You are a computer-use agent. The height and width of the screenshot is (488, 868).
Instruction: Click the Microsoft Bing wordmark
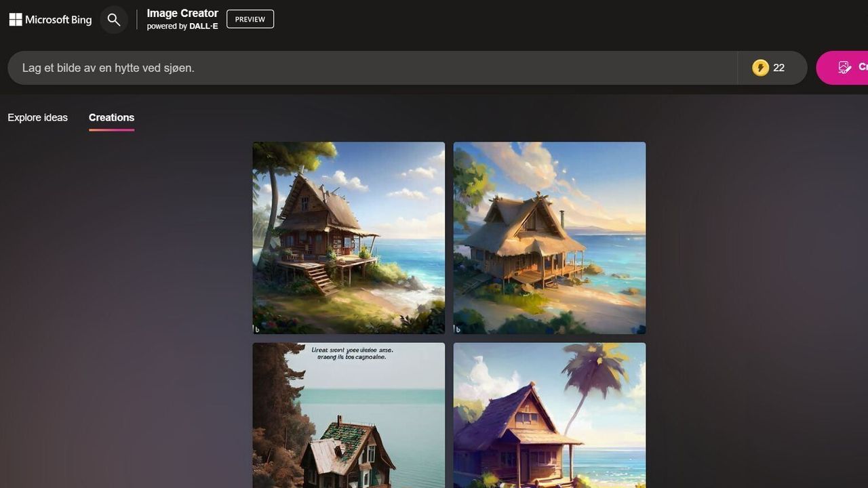coord(58,19)
